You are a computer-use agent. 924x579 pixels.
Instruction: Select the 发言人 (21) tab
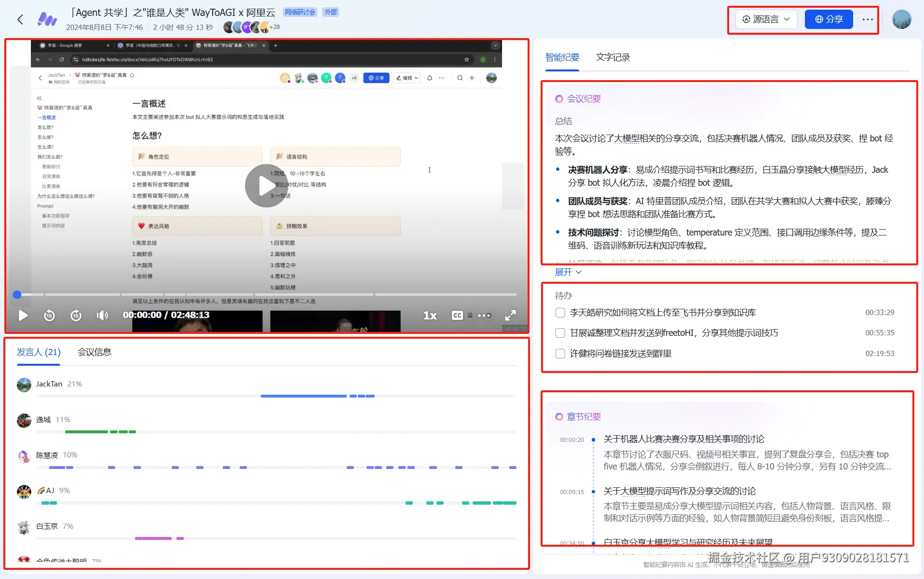(39, 352)
